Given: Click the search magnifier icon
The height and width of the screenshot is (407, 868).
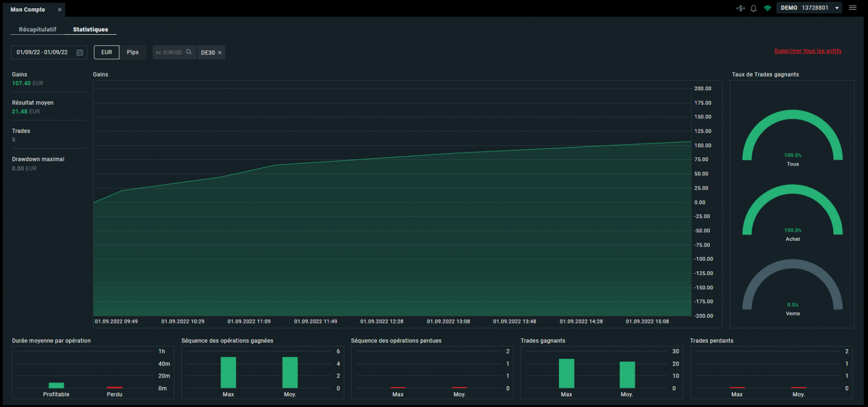Looking at the screenshot, I should click(x=189, y=52).
